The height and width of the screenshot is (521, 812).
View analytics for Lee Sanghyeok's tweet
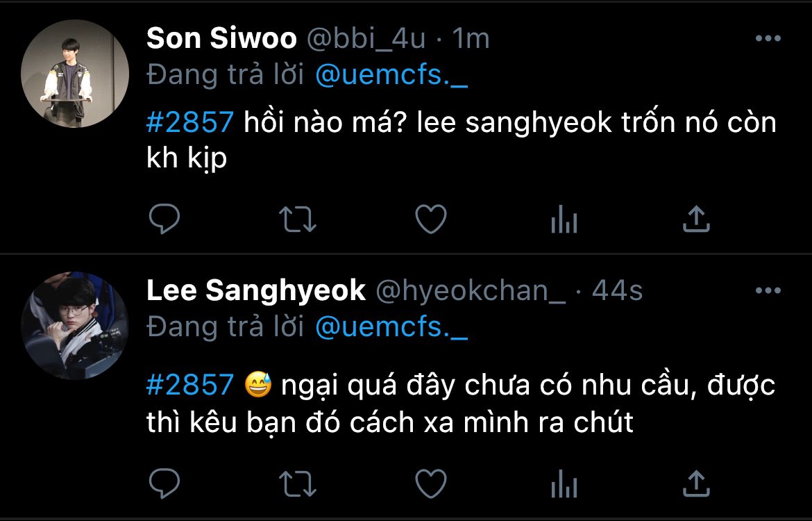(564, 485)
